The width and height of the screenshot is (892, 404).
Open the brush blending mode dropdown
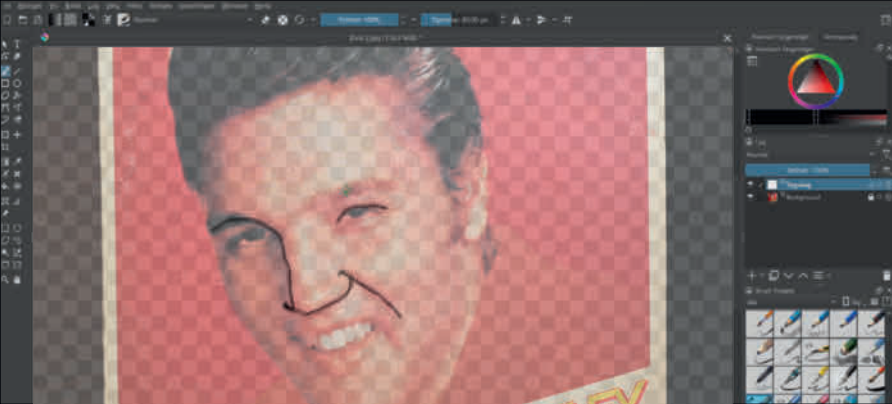(x=193, y=20)
